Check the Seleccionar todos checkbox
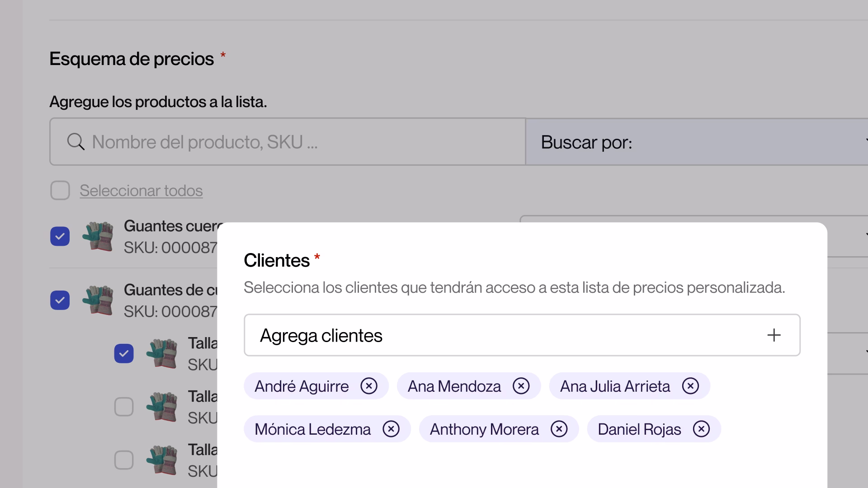This screenshot has height=488, width=868. point(60,191)
